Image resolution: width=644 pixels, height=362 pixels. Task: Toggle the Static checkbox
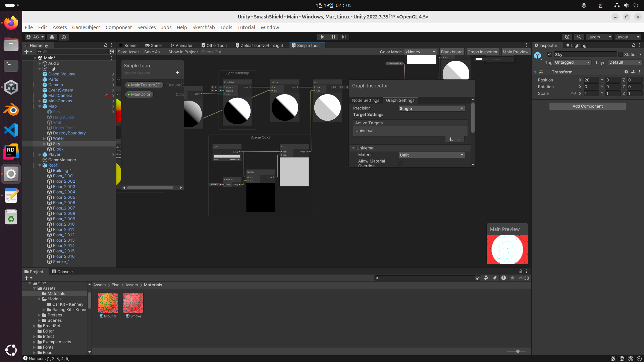[x=621, y=54]
